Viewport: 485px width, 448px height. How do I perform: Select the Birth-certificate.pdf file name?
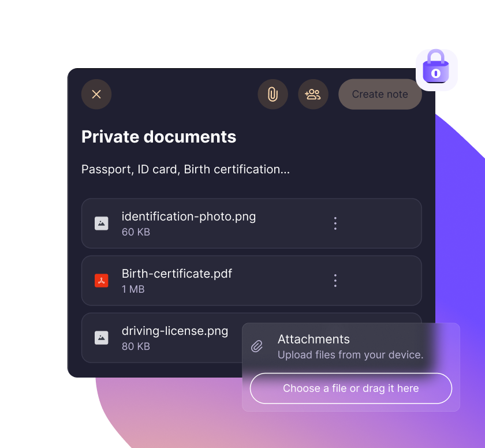pyautogui.click(x=177, y=274)
